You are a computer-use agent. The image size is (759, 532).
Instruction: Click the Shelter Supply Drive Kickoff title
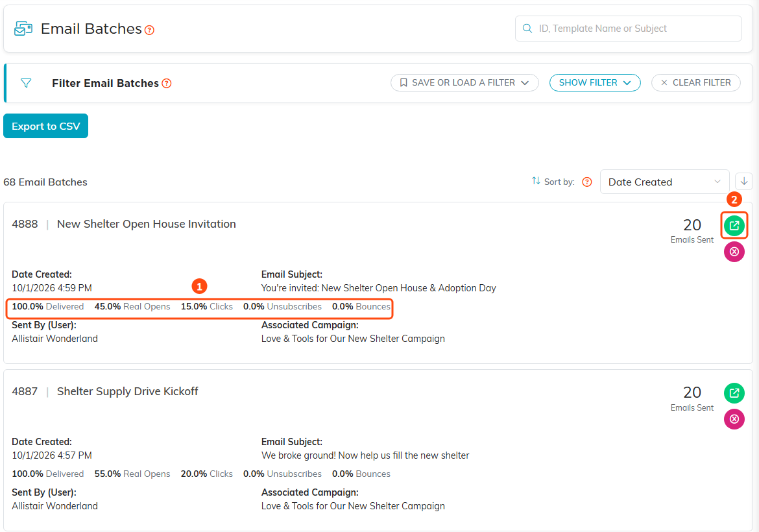[128, 391]
